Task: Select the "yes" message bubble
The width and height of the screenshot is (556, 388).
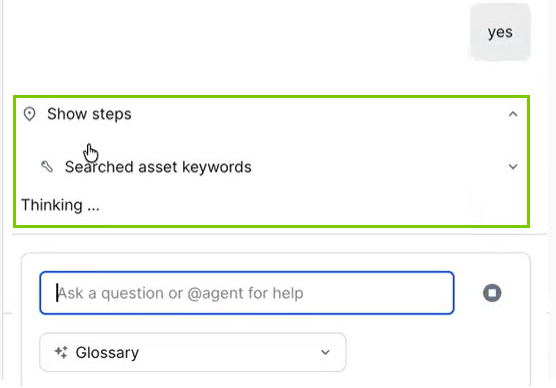Action: (x=500, y=32)
